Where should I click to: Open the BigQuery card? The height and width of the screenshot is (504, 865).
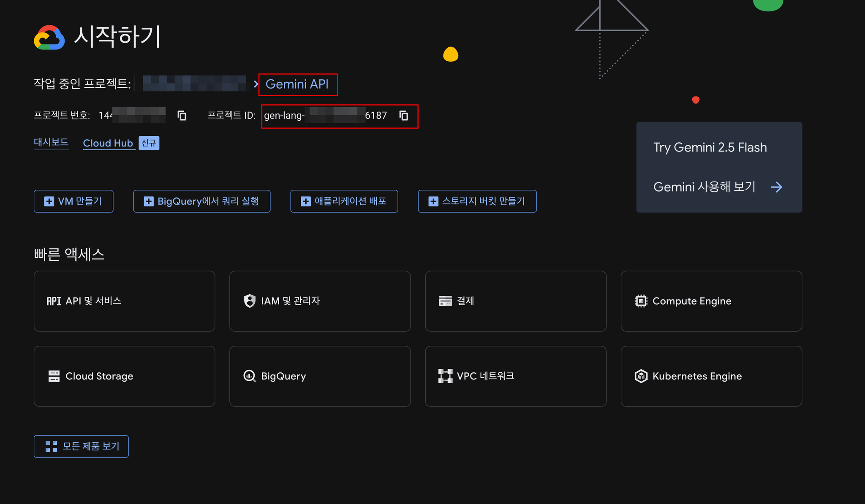click(x=320, y=376)
